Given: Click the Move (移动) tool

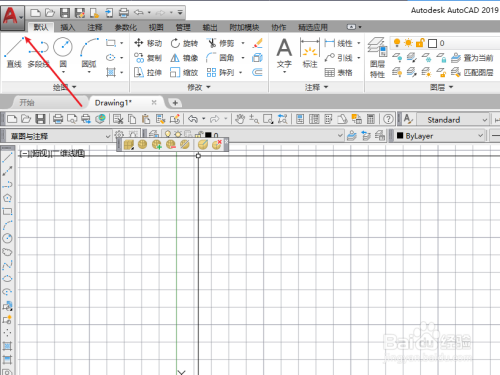Looking at the screenshot, I should click(148, 43).
